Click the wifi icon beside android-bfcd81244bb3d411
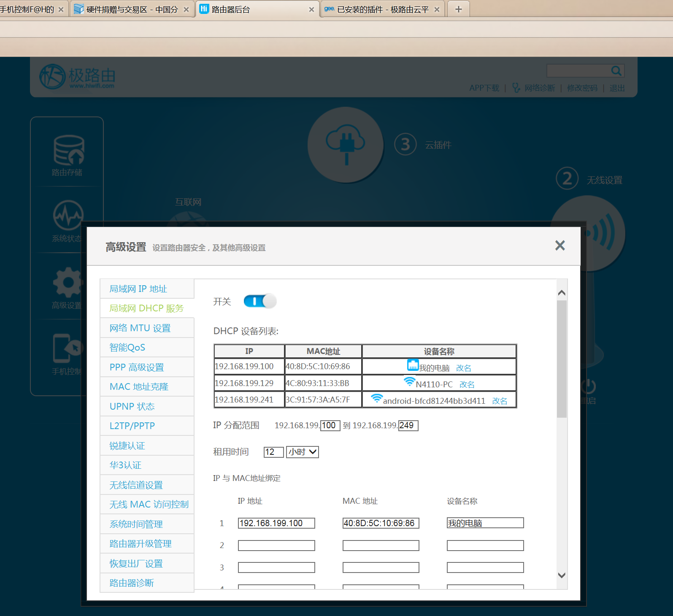 click(x=376, y=398)
